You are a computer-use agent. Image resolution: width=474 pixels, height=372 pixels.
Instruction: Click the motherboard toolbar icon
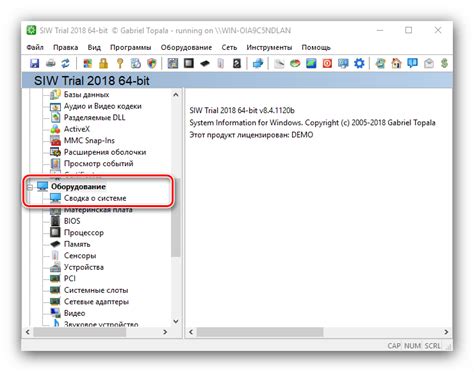click(173, 63)
